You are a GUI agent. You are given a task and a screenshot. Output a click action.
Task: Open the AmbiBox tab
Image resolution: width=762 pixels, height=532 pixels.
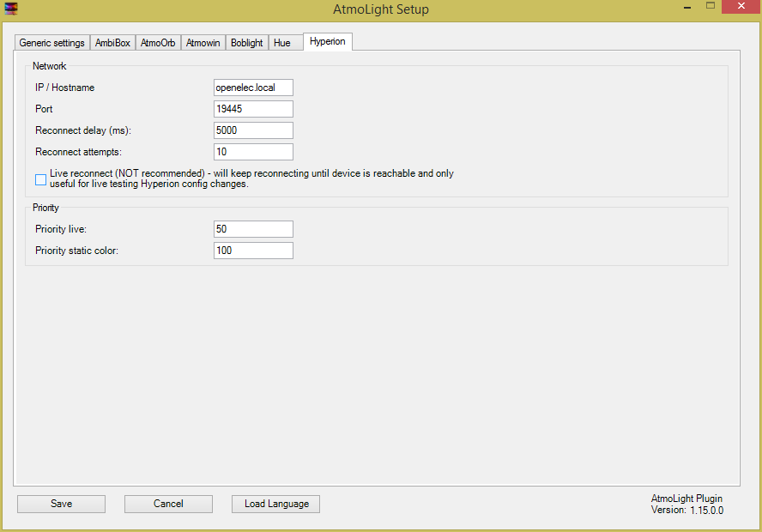[x=112, y=43]
